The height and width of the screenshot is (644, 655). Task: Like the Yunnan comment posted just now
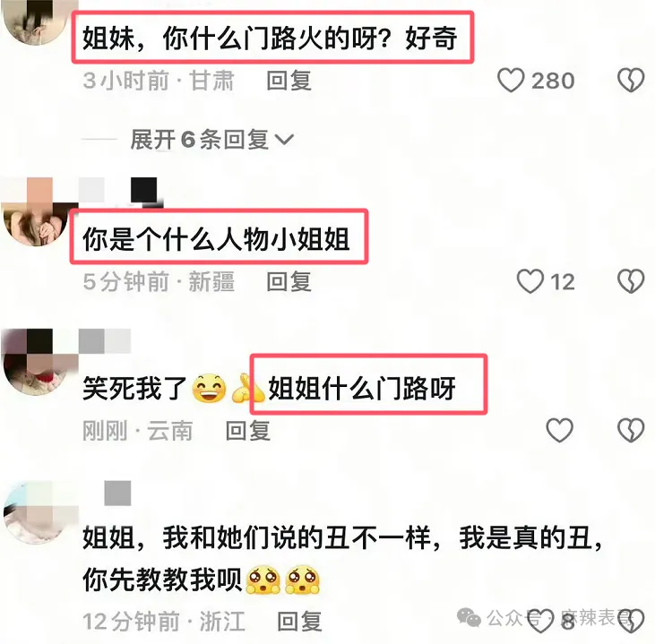point(559,430)
